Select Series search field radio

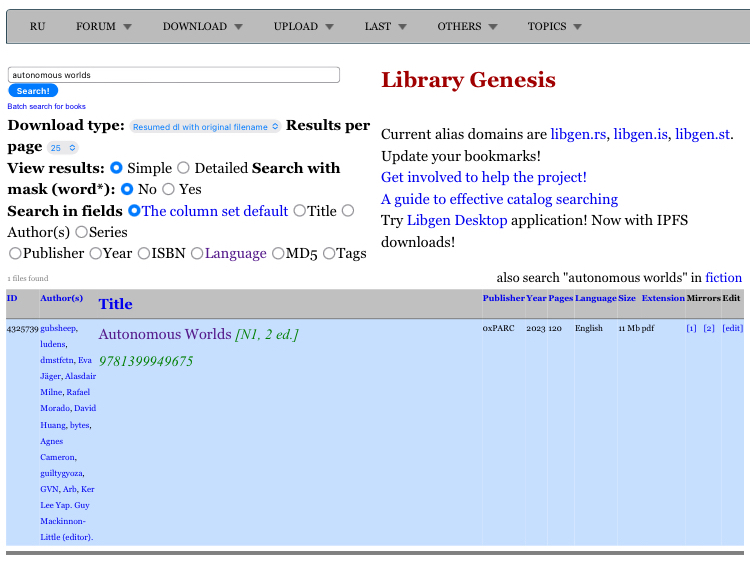(x=81, y=232)
